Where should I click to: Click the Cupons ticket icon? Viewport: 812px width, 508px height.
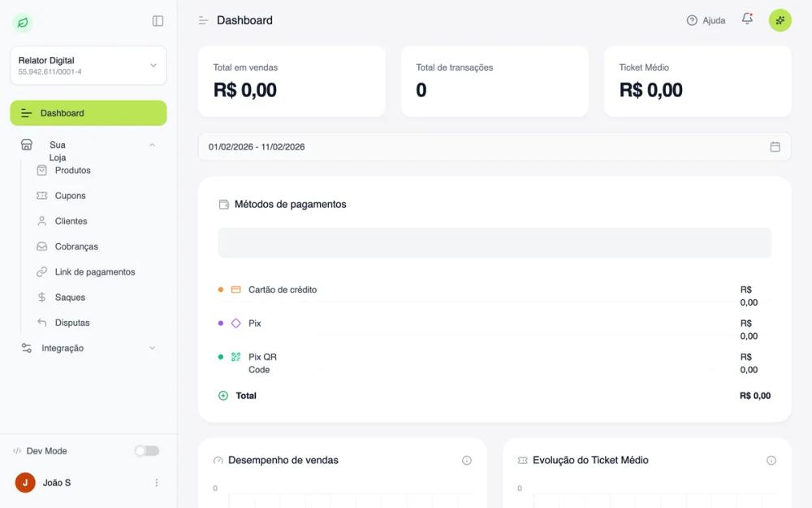(x=42, y=195)
